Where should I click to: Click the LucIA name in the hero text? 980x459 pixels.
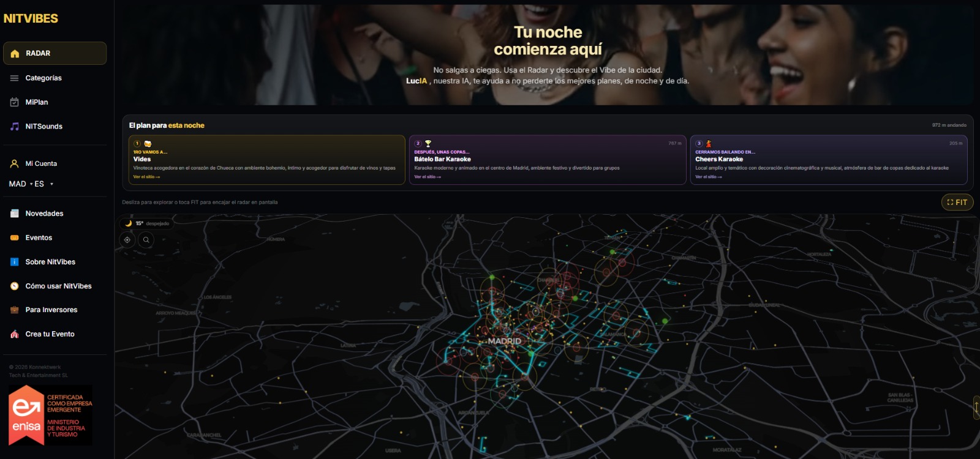(x=417, y=81)
